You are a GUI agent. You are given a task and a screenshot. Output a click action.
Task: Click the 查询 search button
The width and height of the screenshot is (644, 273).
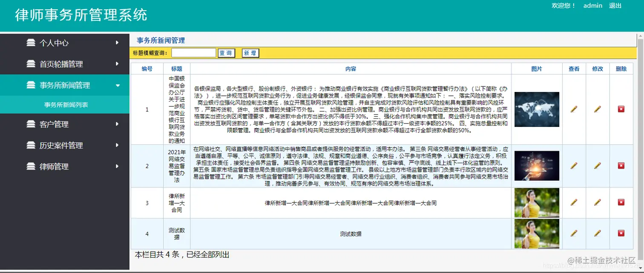[226, 53]
